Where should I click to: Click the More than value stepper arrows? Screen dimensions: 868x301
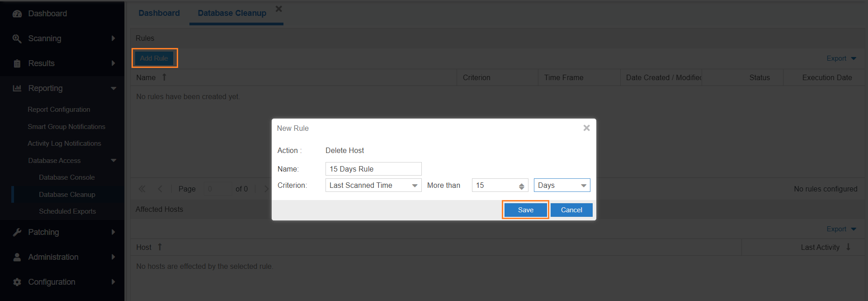(x=521, y=186)
